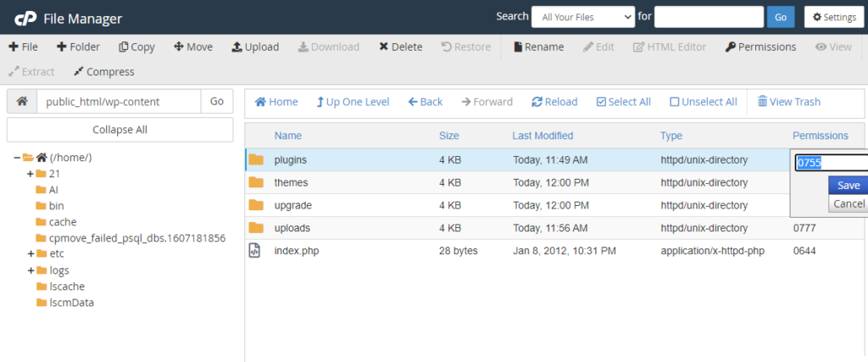This screenshot has width=868, height=362.
Task: Click the cPanel logo icon
Action: pos(25,19)
